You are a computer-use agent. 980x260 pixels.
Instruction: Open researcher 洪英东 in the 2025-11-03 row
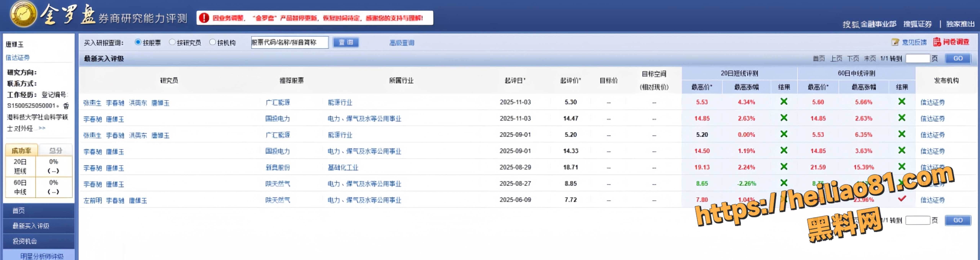click(x=138, y=103)
